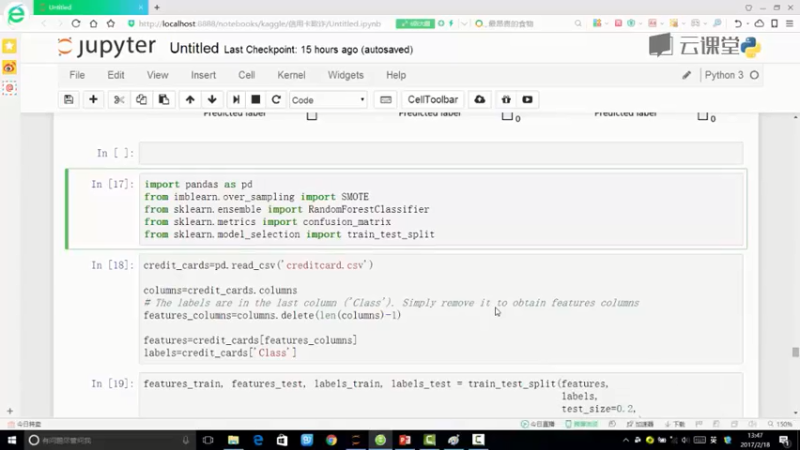Viewport: 800px width, 450px height.
Task: Open the Insert menu
Action: 203,75
